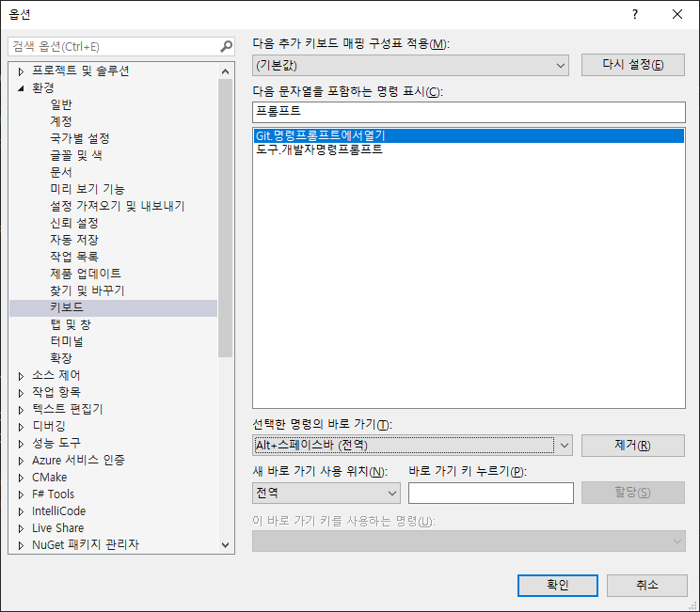Select the 소스 제어 tree label

coord(56,376)
